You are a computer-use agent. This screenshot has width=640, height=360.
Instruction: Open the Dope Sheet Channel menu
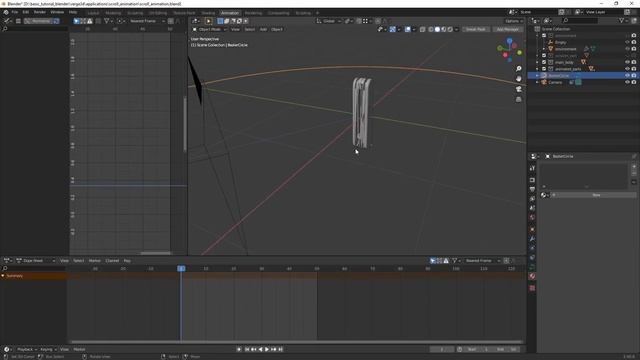112,260
